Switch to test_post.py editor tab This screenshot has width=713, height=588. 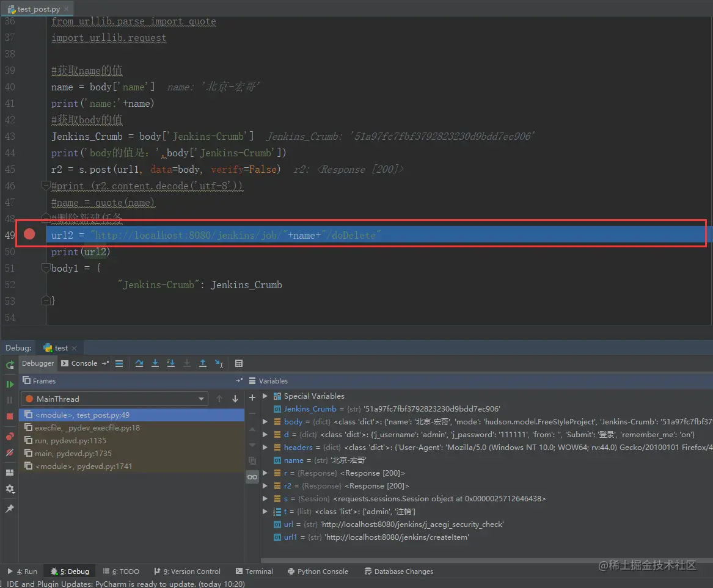pyautogui.click(x=38, y=9)
